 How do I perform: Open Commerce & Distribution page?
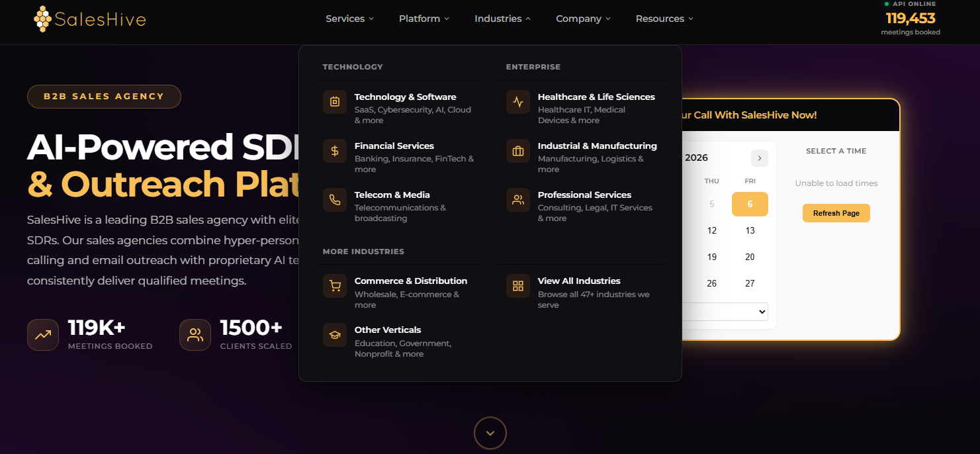[x=399, y=293]
